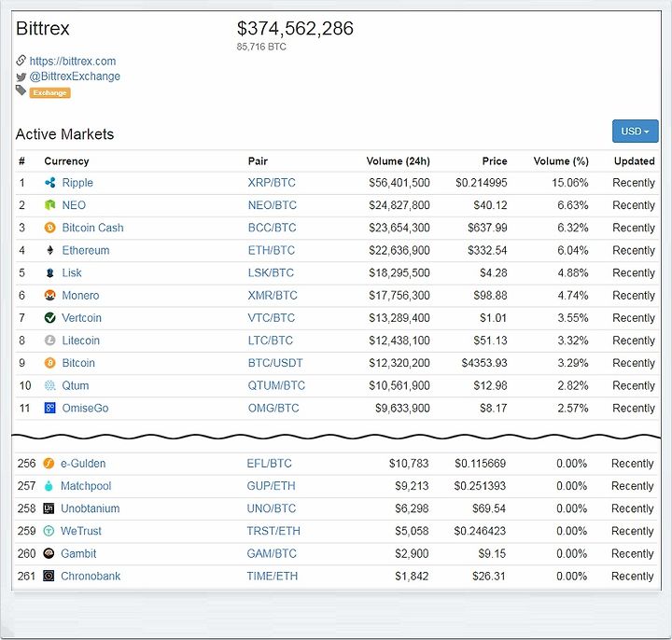Click the Bitcoin icon in row 9
This screenshot has width=672, height=640.
[x=49, y=363]
